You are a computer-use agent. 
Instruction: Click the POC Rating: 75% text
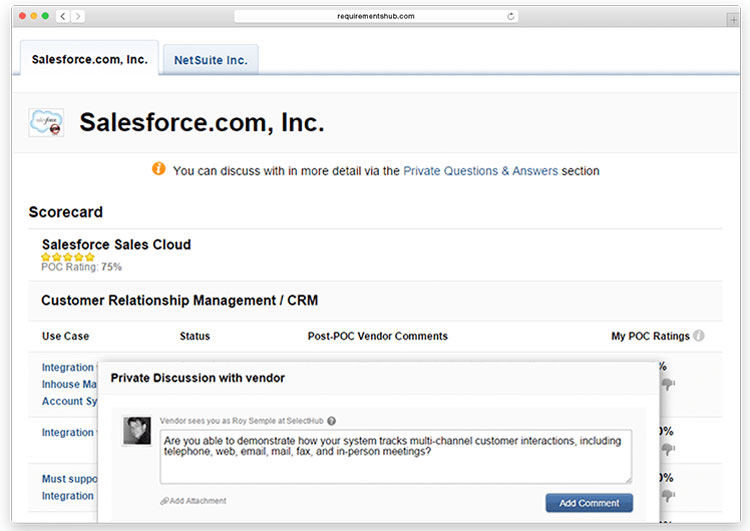click(x=81, y=267)
